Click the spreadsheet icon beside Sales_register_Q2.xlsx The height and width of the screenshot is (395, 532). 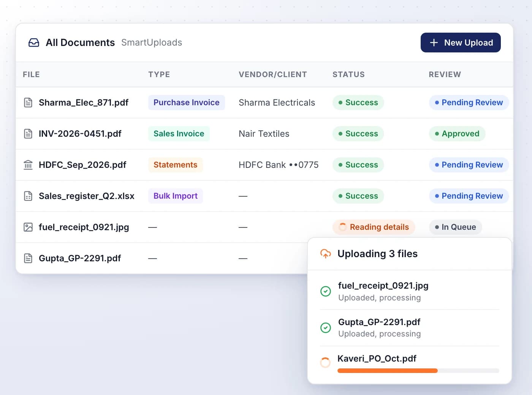tap(28, 196)
